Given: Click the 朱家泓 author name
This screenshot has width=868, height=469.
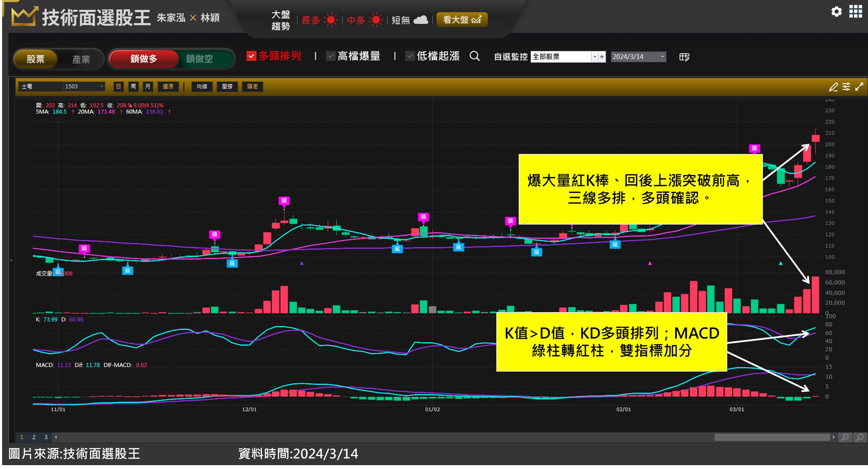Looking at the screenshot, I should point(171,18).
